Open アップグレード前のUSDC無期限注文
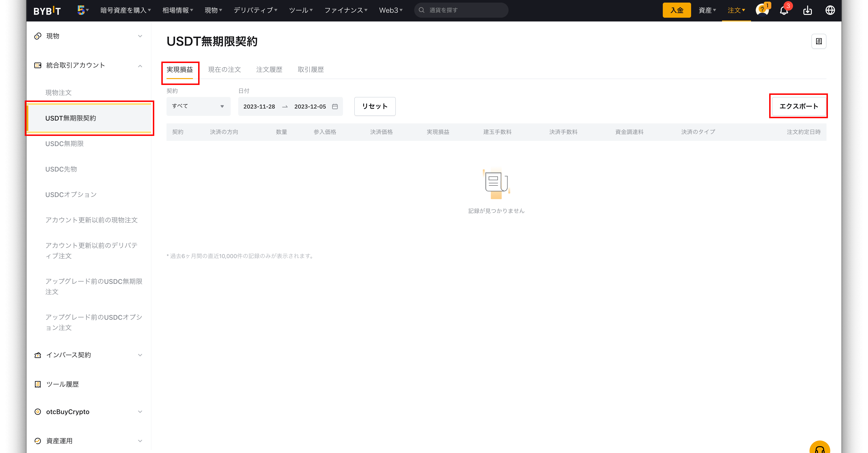The width and height of the screenshot is (868, 453). (x=94, y=286)
